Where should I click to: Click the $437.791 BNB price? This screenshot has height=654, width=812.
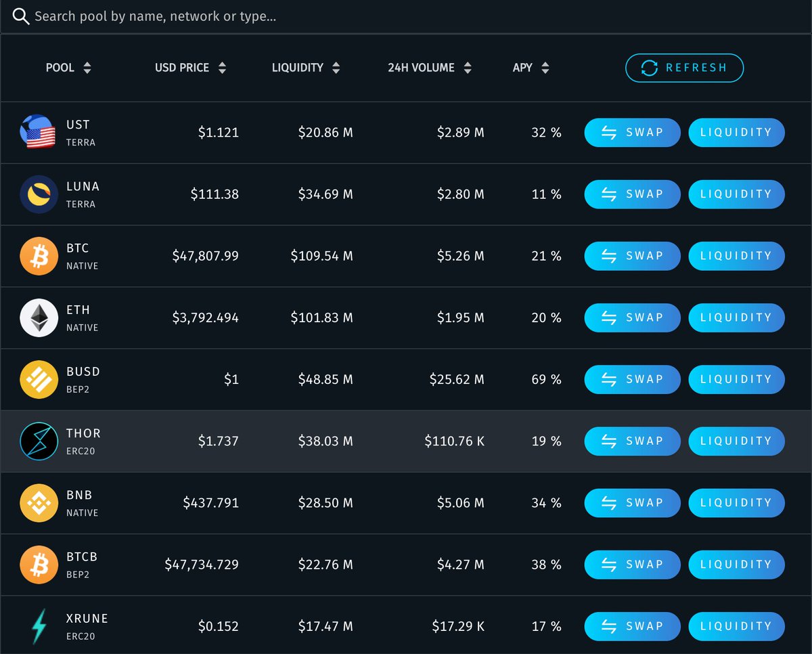[x=211, y=503]
